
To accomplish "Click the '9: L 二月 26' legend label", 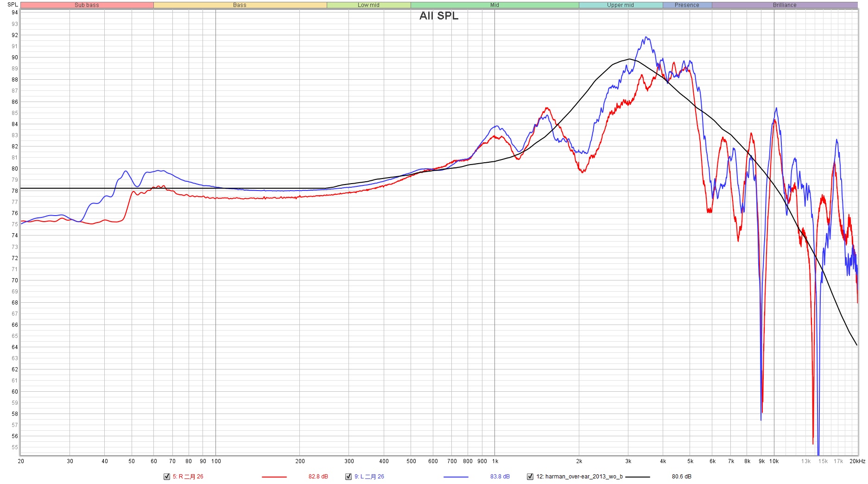I will click(369, 477).
